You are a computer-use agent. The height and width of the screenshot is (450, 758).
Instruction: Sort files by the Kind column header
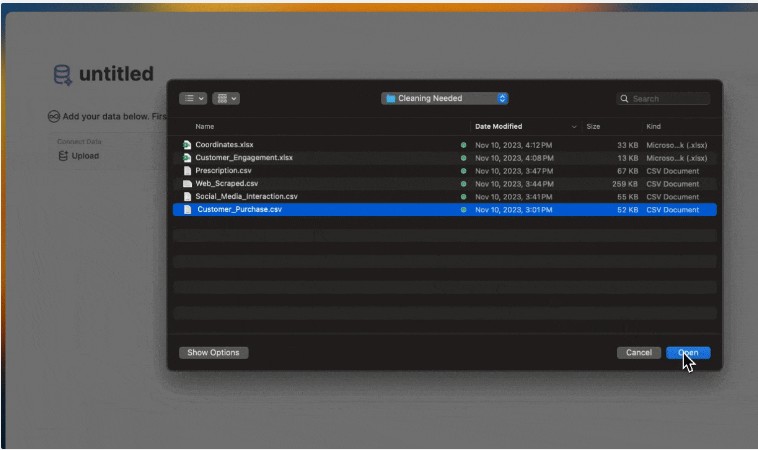pos(654,127)
